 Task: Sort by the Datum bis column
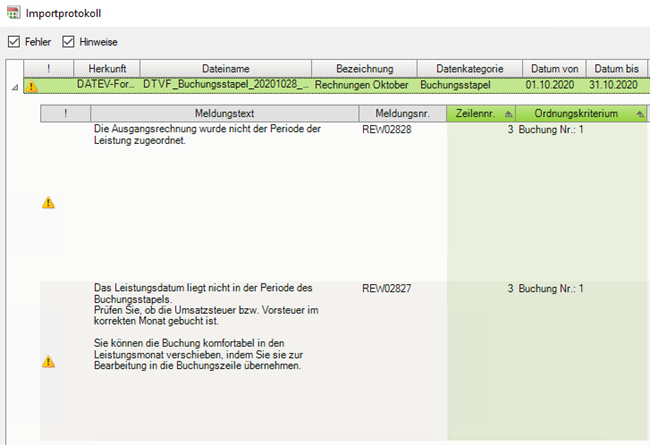(616, 68)
